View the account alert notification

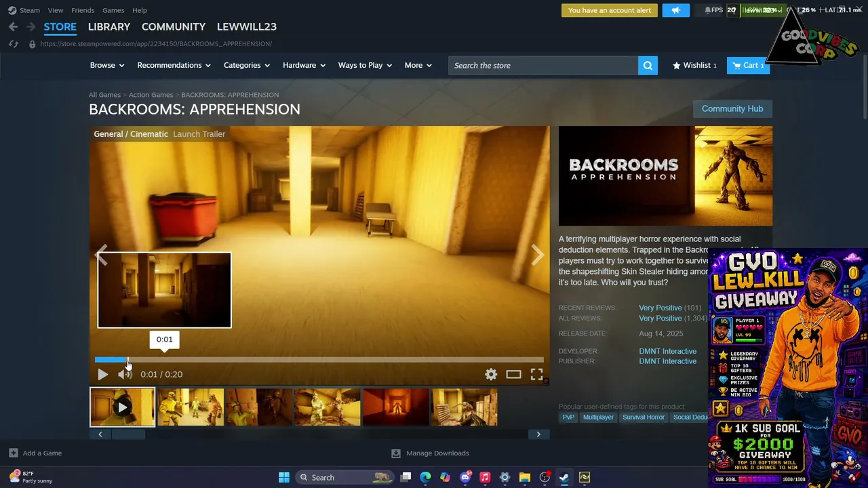[610, 10]
